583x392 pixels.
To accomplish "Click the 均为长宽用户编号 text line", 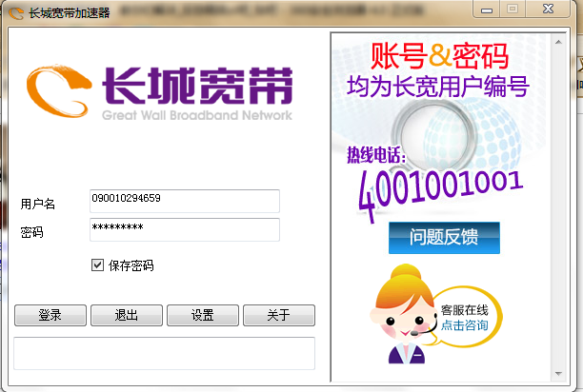I will click(438, 87).
